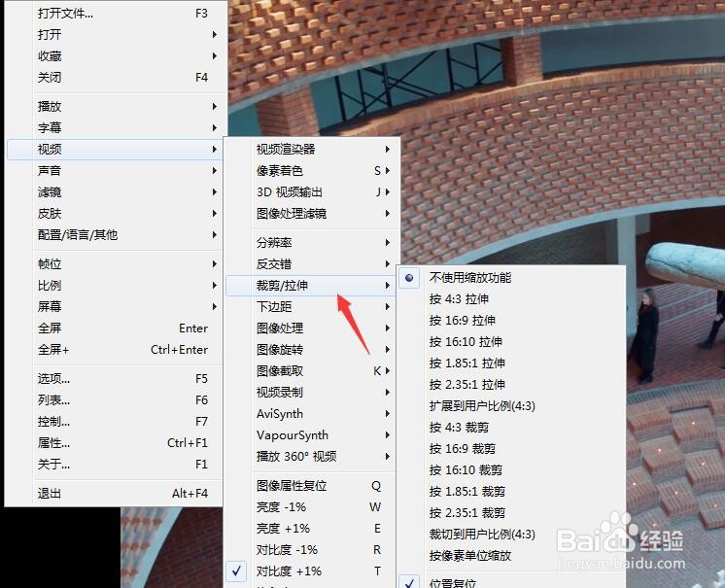
Task: Select 按 16:9 拉伸 option
Action: pyautogui.click(x=510, y=321)
